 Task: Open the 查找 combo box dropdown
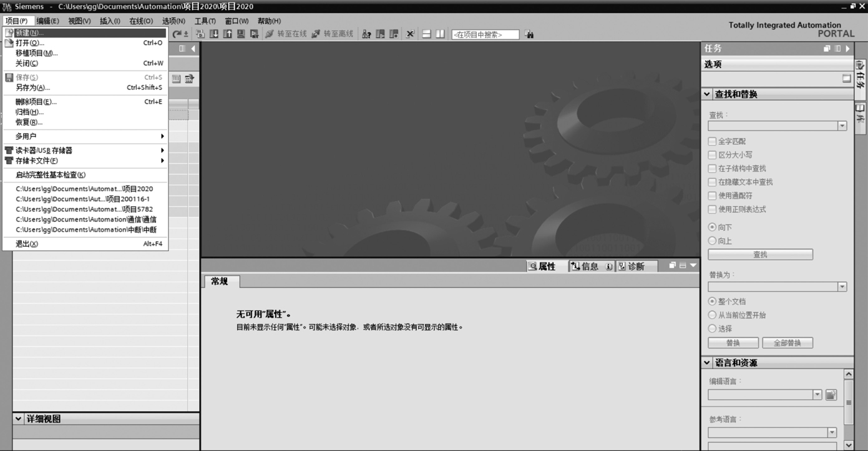click(842, 126)
